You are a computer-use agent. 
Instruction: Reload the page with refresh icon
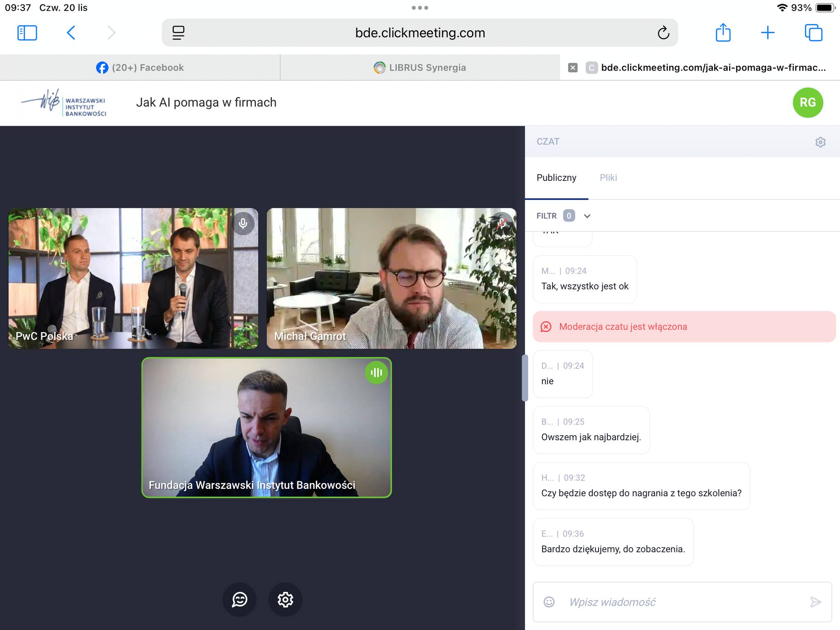(663, 33)
